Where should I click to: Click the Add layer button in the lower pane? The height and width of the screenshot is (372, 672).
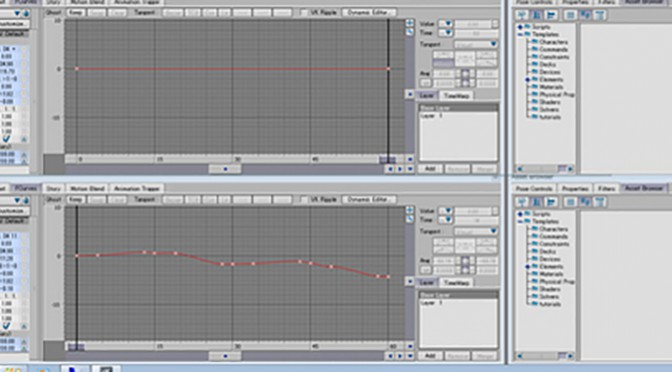click(x=430, y=356)
